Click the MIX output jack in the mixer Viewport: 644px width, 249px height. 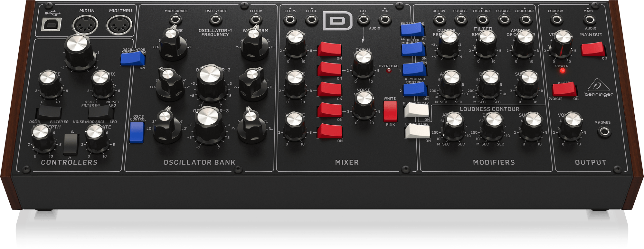385,20
